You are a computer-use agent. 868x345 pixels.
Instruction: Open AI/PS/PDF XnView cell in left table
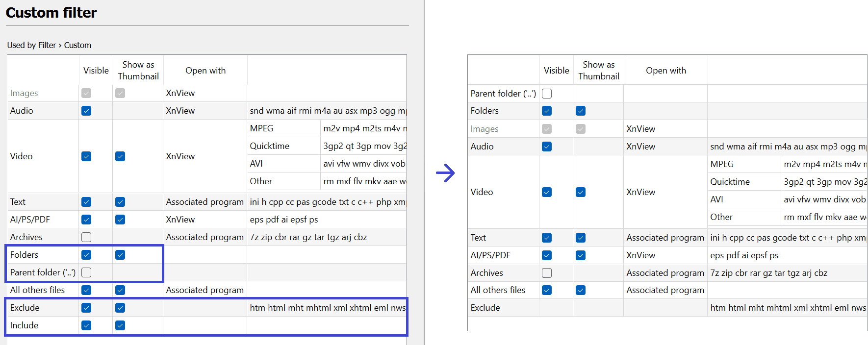(180, 220)
